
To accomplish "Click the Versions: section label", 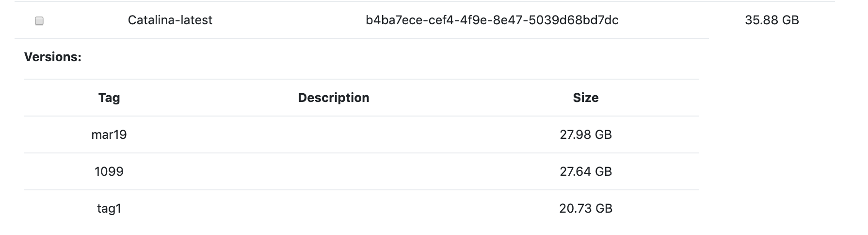I will 53,57.
